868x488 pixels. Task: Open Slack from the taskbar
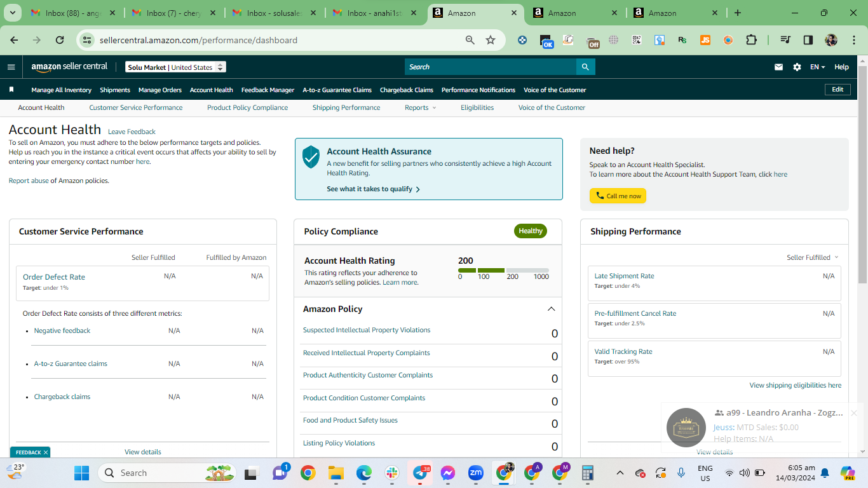[391, 473]
